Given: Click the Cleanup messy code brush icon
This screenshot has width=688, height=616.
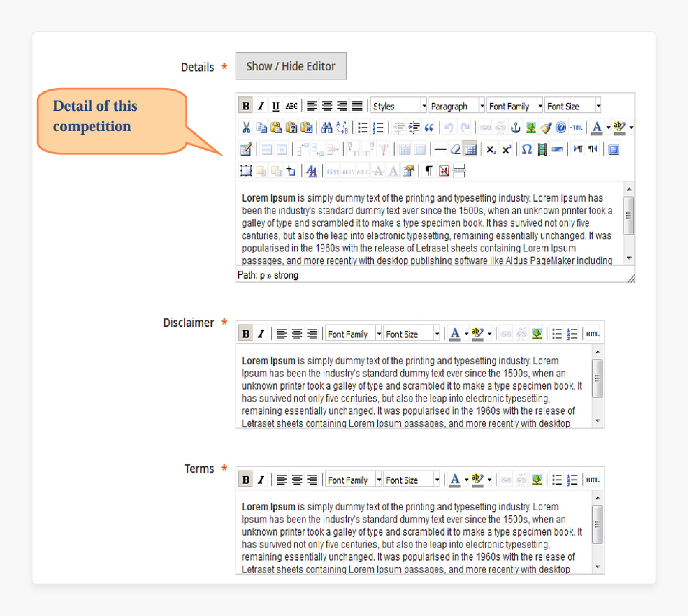Looking at the screenshot, I should tap(546, 128).
